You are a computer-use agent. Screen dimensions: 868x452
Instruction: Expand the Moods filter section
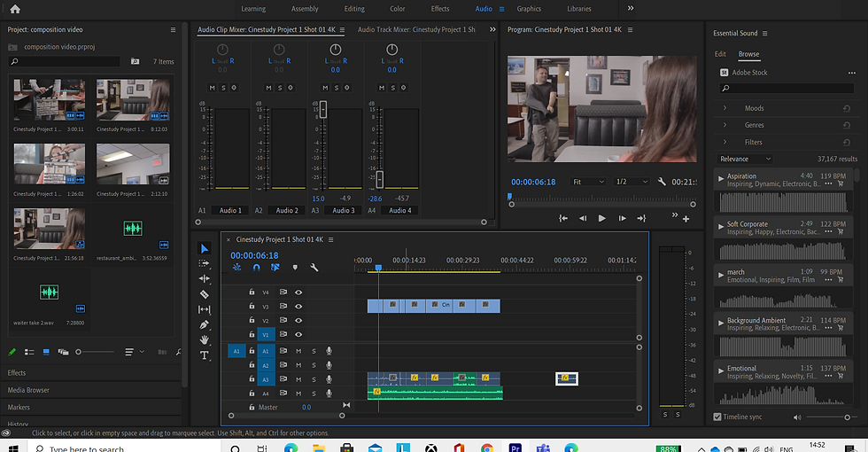click(x=725, y=108)
